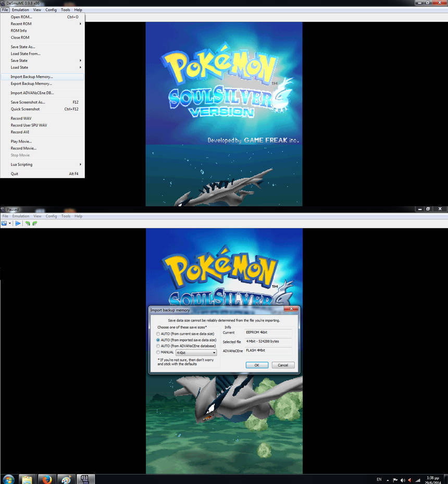Choose Load State From... entry
This screenshot has width=448, height=484.
click(x=43, y=54)
